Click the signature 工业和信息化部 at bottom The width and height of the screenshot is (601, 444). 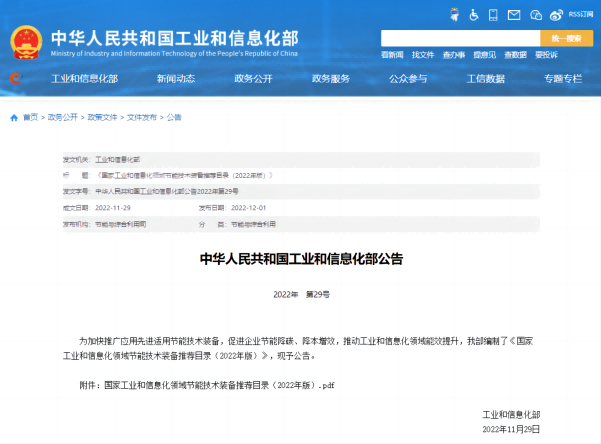click(511, 414)
